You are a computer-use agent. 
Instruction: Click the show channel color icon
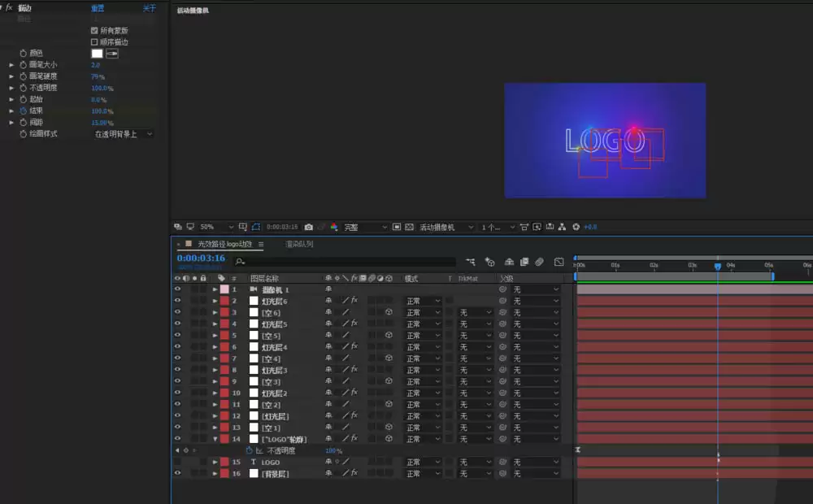pyautogui.click(x=334, y=227)
